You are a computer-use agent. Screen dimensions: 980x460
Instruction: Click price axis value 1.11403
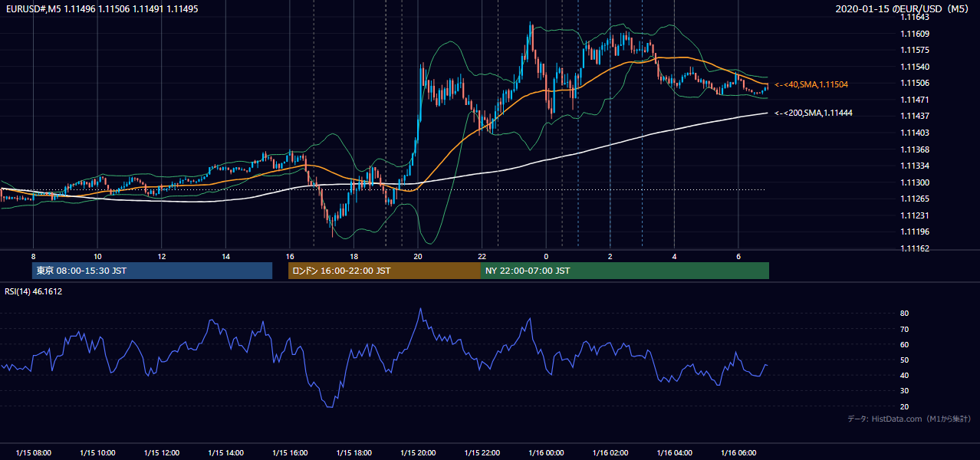[x=915, y=133]
